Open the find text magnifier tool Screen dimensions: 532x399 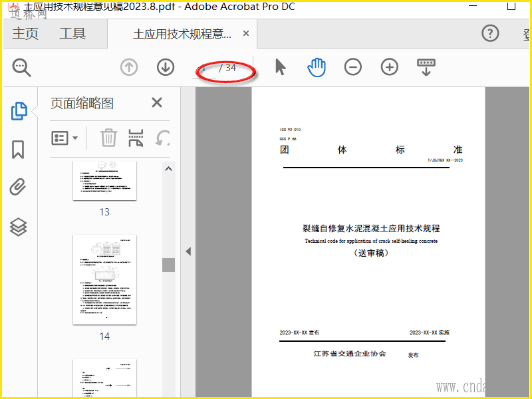[22, 68]
